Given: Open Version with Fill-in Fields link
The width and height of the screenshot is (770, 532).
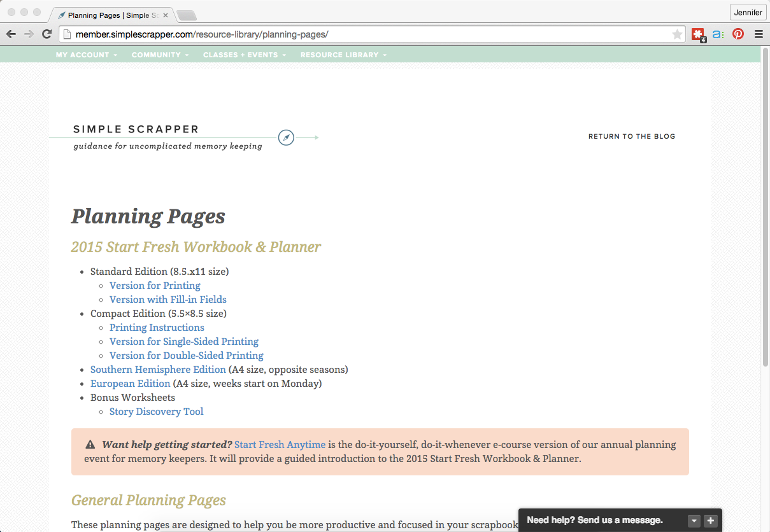Looking at the screenshot, I should click(x=168, y=299).
